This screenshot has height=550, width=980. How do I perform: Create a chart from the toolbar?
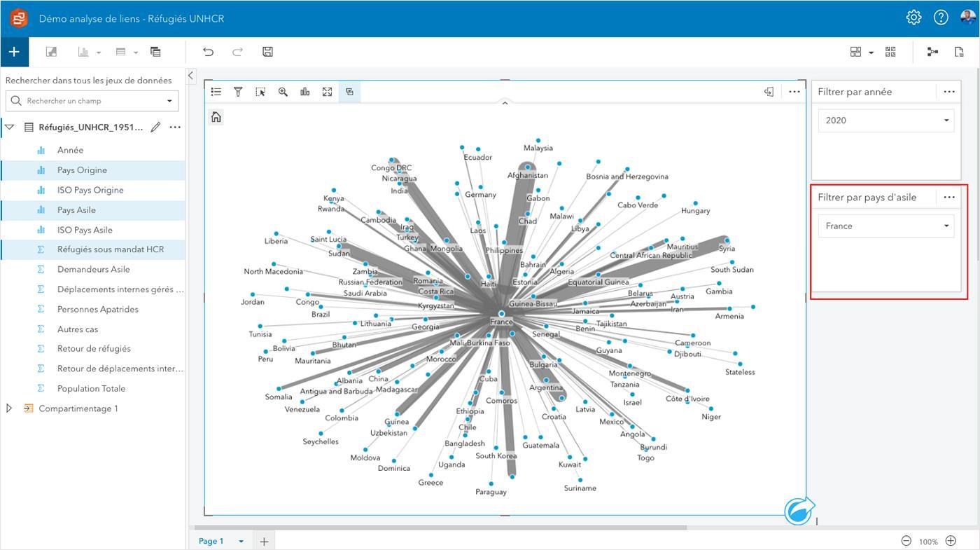[83, 52]
